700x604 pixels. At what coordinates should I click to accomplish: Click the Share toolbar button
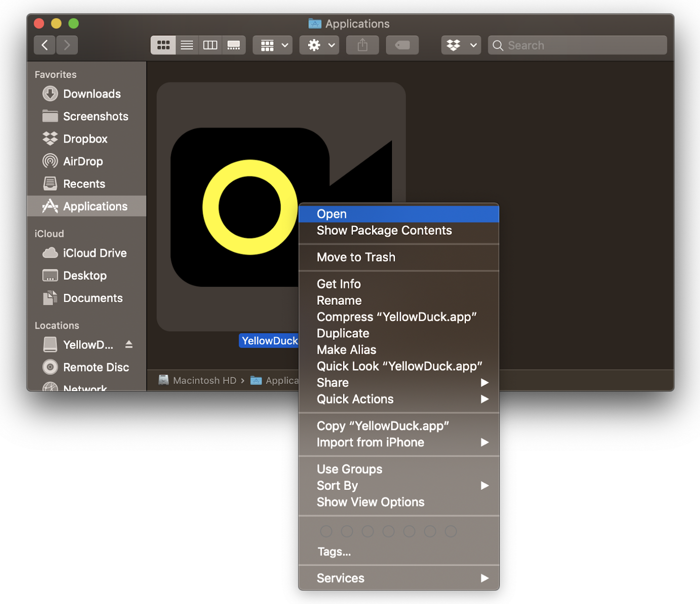[362, 45]
